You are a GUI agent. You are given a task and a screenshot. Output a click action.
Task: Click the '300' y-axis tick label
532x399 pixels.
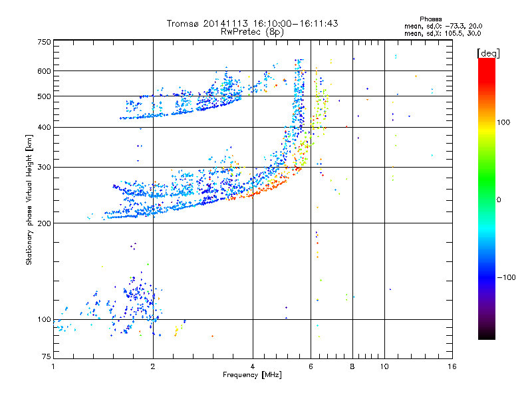[x=44, y=167]
